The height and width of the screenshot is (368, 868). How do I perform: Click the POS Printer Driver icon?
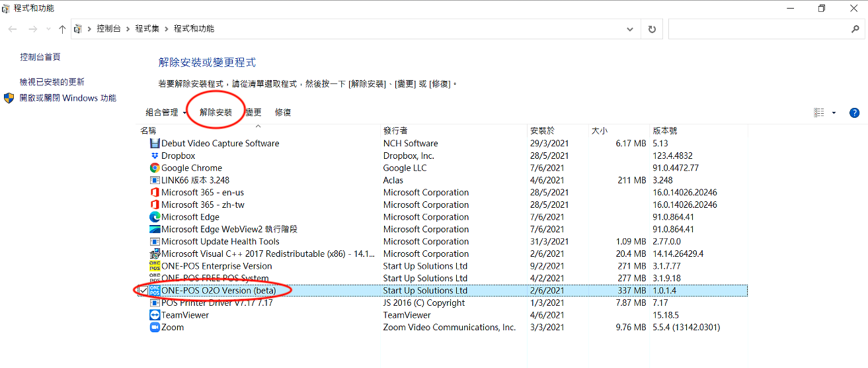[155, 302]
